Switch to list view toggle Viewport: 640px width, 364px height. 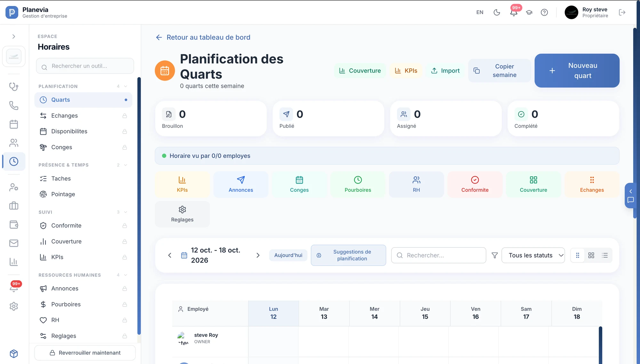tap(604, 255)
